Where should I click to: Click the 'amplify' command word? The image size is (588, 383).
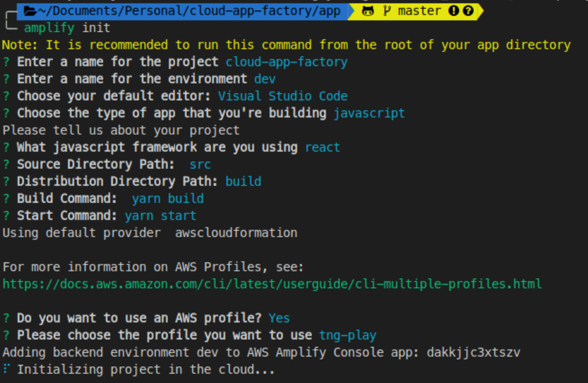point(49,28)
